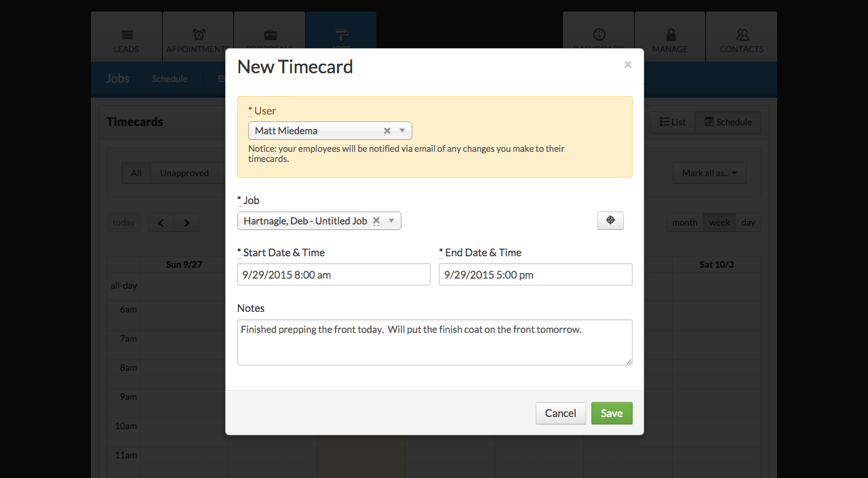The height and width of the screenshot is (478, 868).
Task: Open the Manage lock icon
Action: click(x=670, y=35)
